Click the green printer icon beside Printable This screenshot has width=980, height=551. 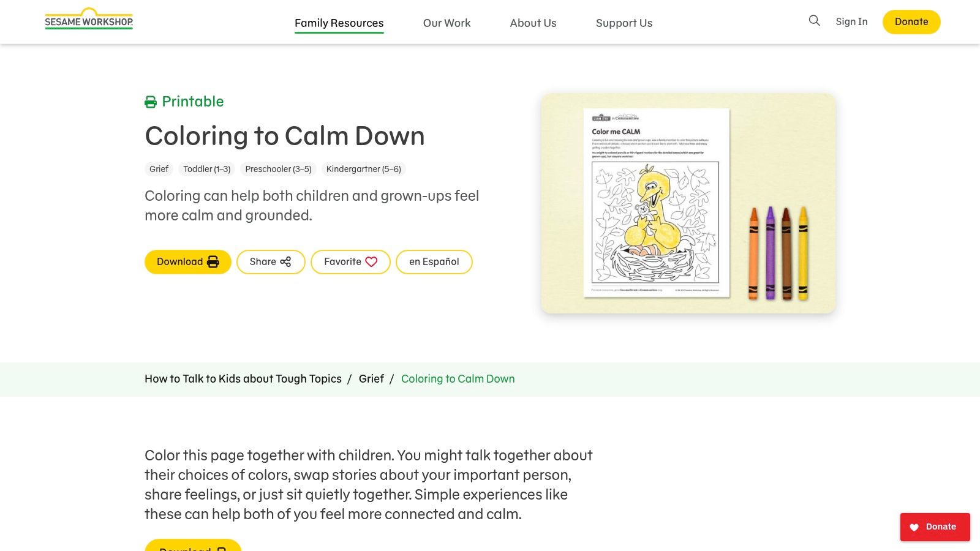(x=151, y=102)
